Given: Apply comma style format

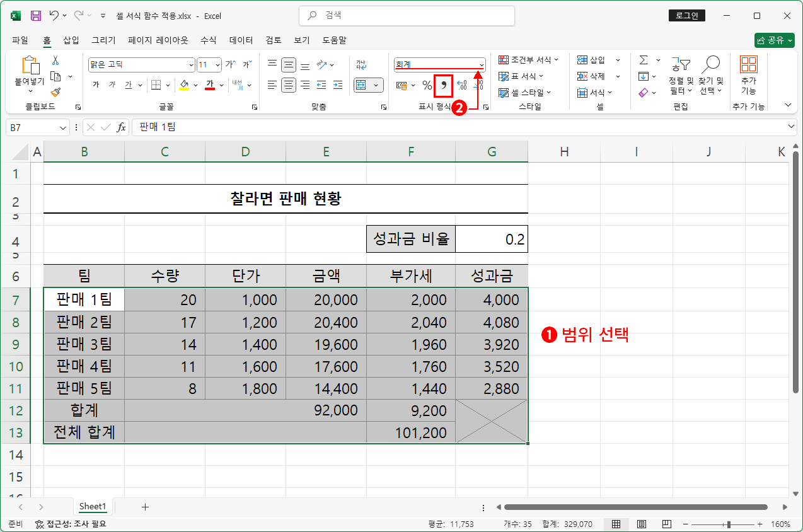Looking at the screenshot, I should click(444, 85).
